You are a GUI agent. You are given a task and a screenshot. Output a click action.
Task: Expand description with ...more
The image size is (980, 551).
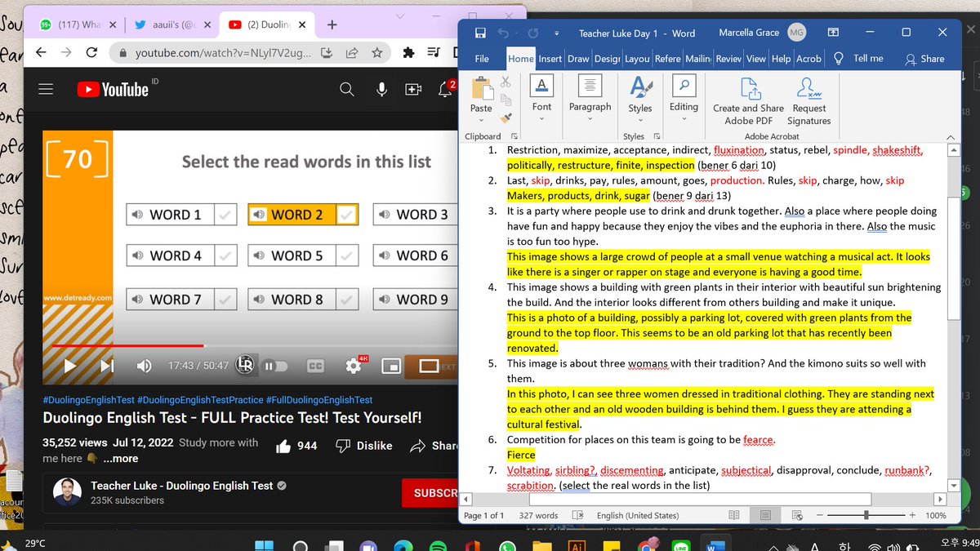click(x=120, y=459)
